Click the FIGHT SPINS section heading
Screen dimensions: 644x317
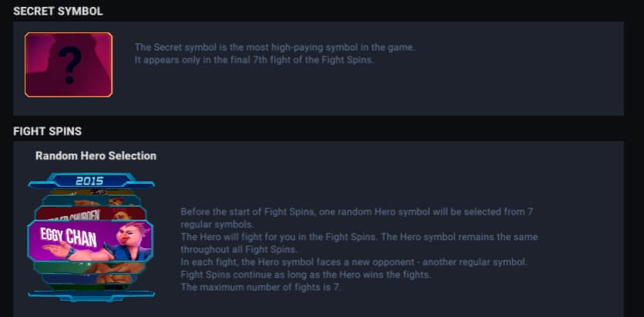point(47,131)
